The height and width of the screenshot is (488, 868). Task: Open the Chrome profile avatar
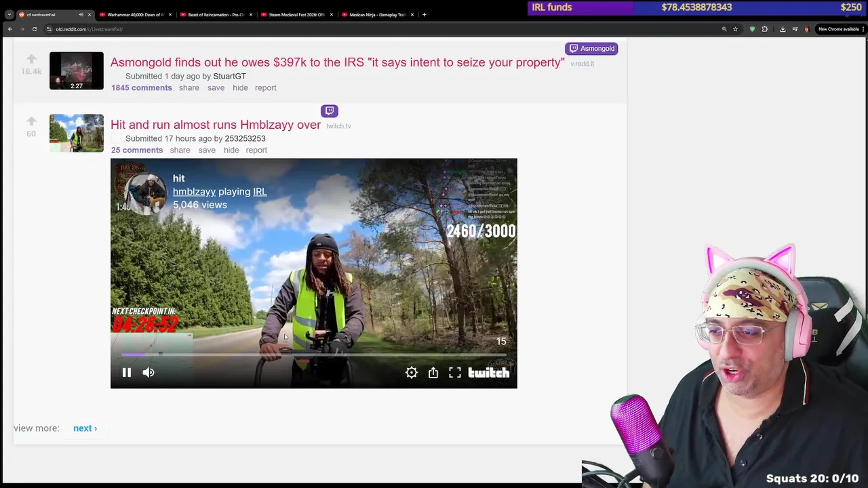pos(807,29)
